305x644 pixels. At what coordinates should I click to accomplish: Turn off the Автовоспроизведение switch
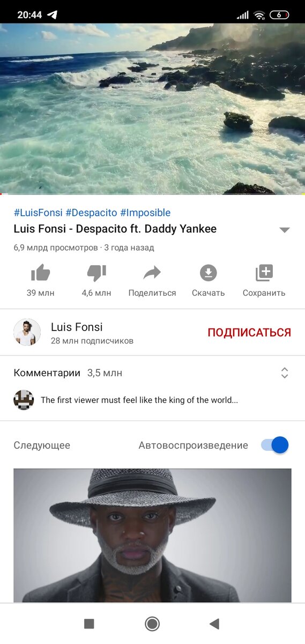click(x=275, y=445)
